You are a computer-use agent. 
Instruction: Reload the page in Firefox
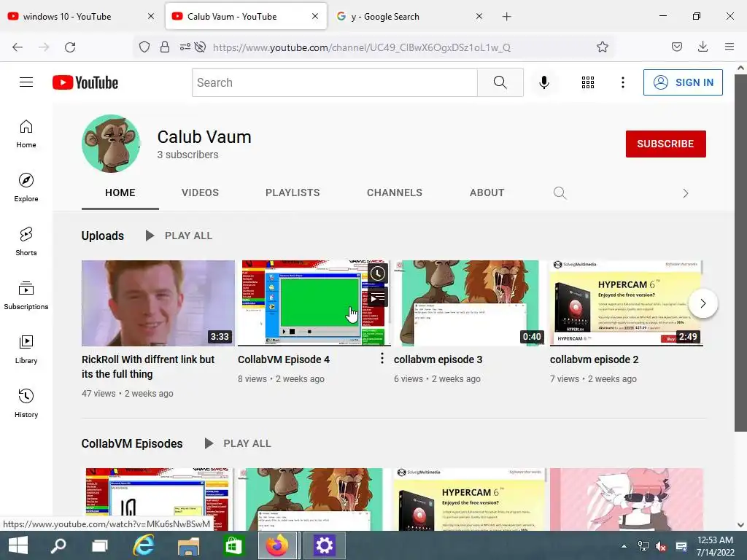(x=70, y=47)
